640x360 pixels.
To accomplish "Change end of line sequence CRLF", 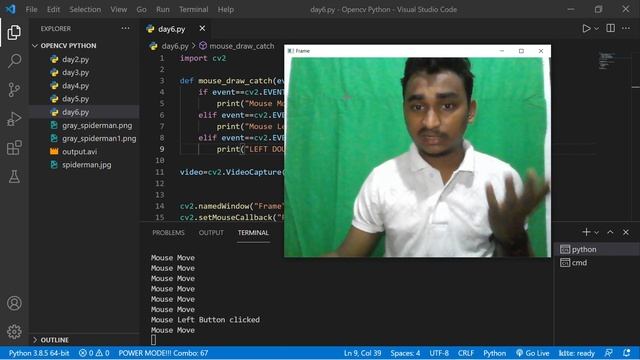I will coord(466,353).
